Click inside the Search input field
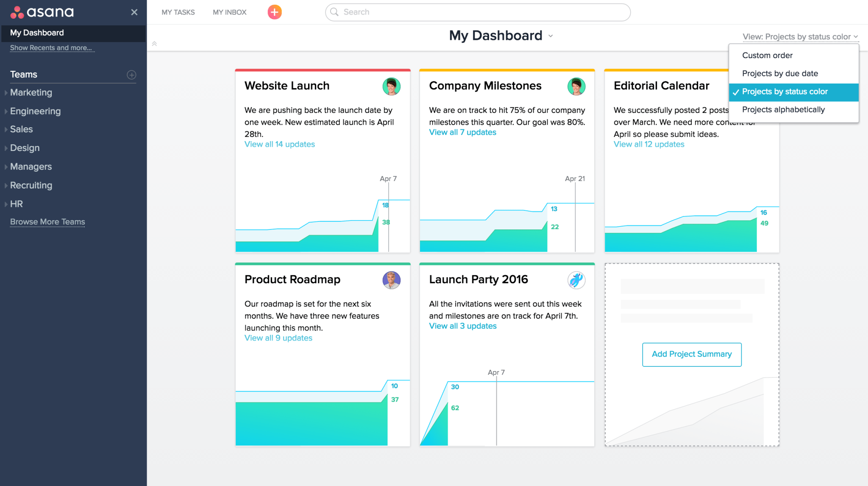Image resolution: width=868 pixels, height=486 pixels. pyautogui.click(x=466, y=12)
